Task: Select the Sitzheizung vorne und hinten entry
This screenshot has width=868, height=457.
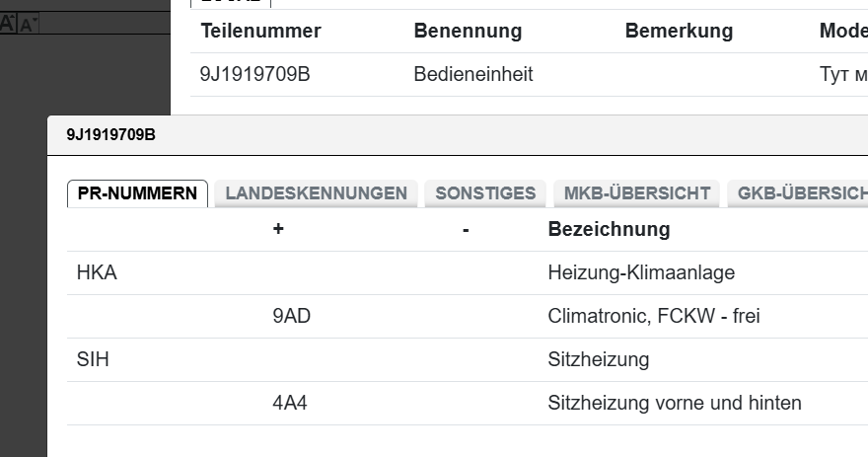Action: (x=675, y=403)
